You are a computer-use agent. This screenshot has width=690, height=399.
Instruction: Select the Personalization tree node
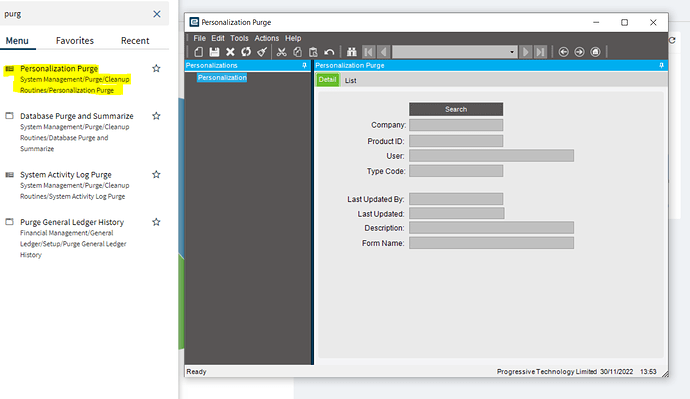(222, 77)
